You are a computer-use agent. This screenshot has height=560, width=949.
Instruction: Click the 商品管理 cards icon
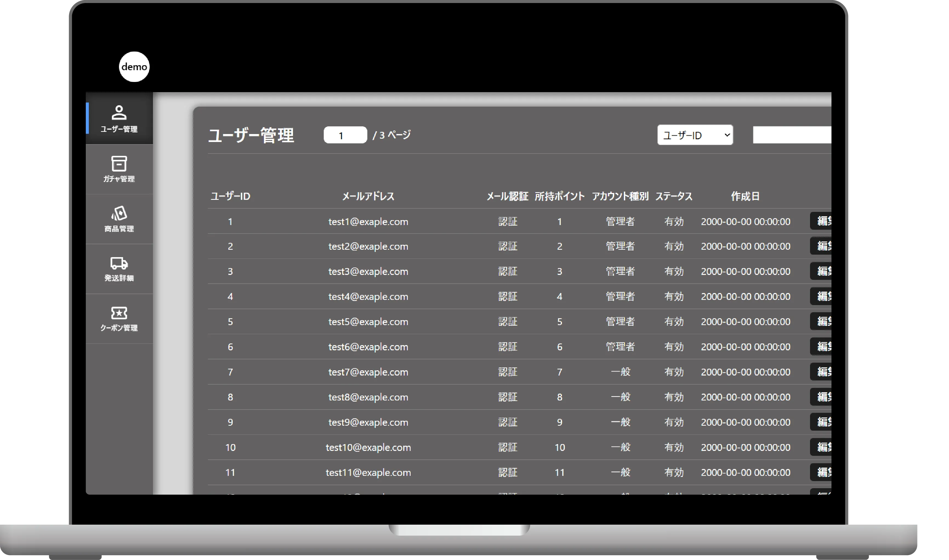119,213
